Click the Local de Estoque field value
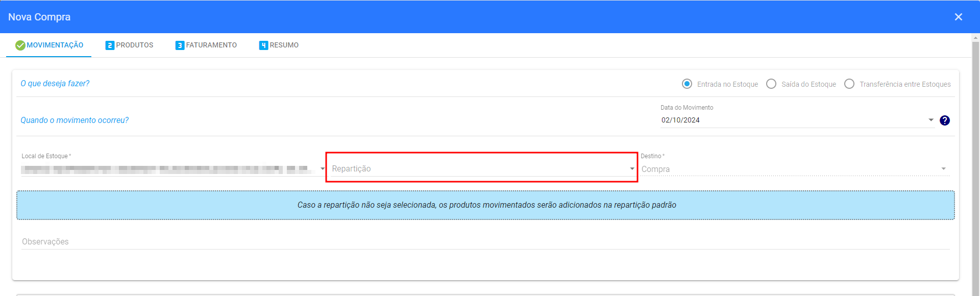The height and width of the screenshot is (296, 980). [x=167, y=169]
